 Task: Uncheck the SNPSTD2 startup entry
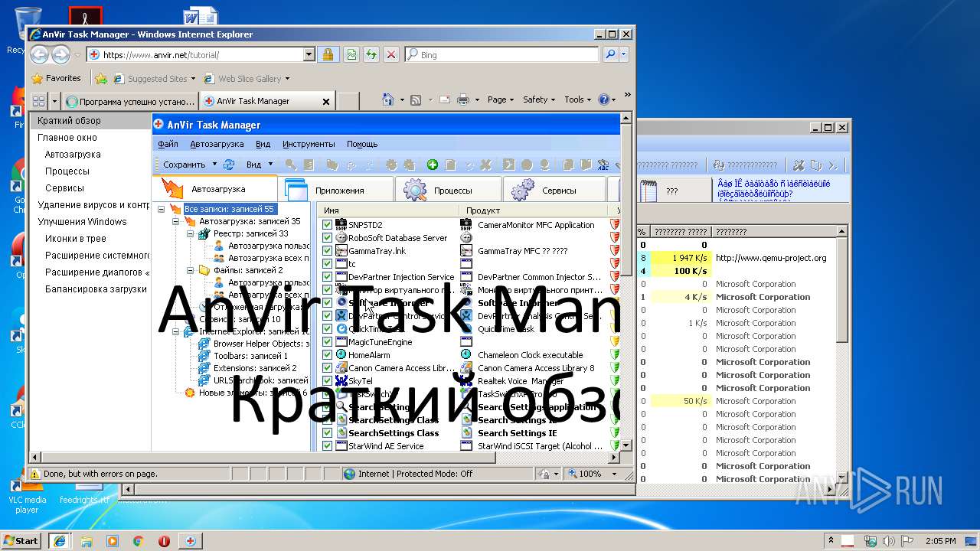(328, 225)
